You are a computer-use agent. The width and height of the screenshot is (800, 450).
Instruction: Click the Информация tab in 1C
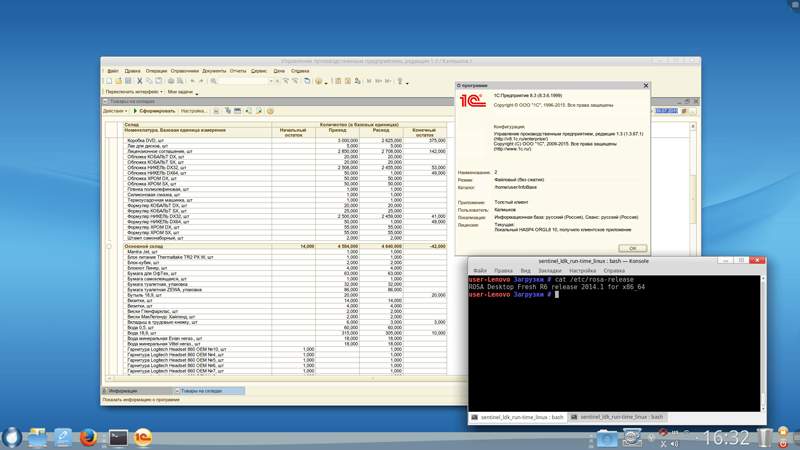pyautogui.click(x=137, y=391)
